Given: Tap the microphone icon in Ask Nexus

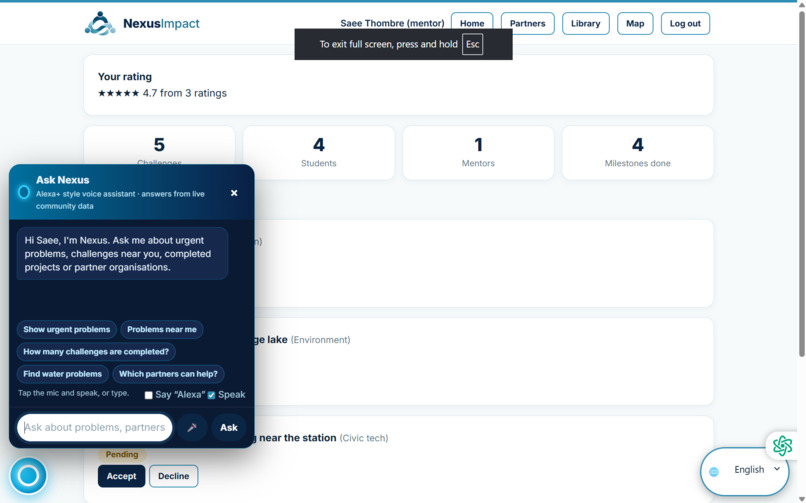Looking at the screenshot, I should 192,427.
